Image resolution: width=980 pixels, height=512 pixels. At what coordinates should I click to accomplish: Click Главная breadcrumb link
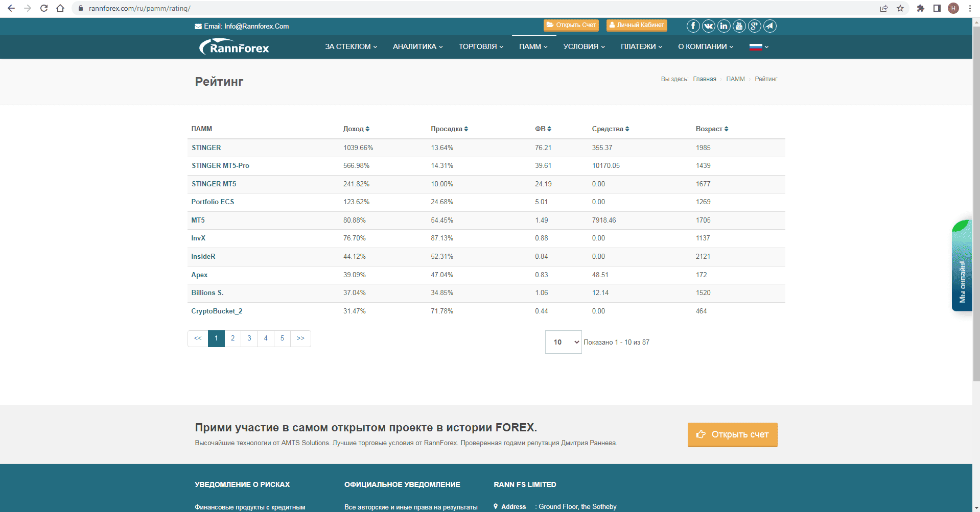tap(705, 79)
